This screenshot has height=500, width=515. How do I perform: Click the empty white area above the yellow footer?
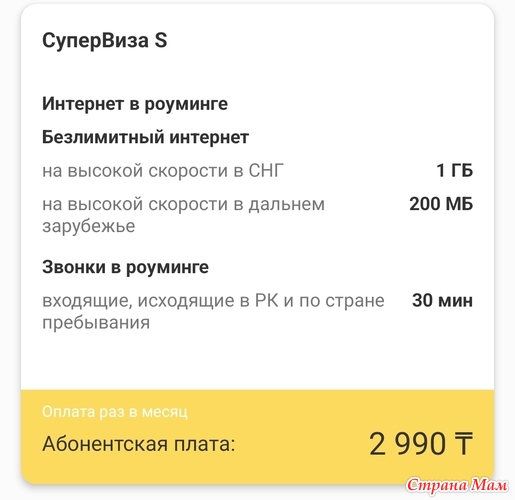[257, 362]
